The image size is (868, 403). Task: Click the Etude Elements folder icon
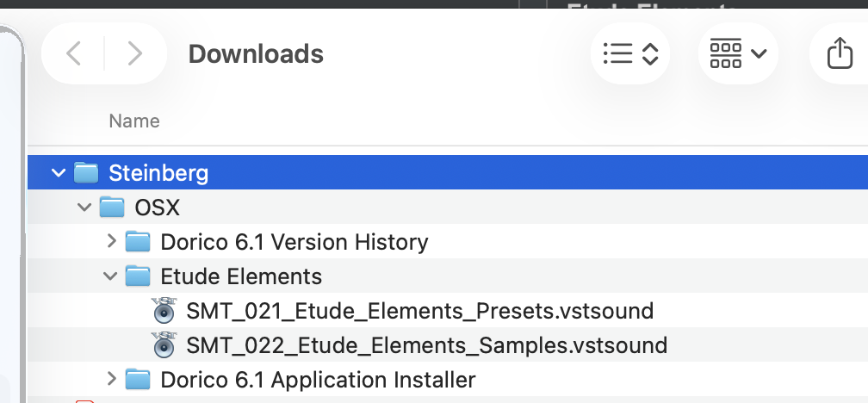(138, 276)
